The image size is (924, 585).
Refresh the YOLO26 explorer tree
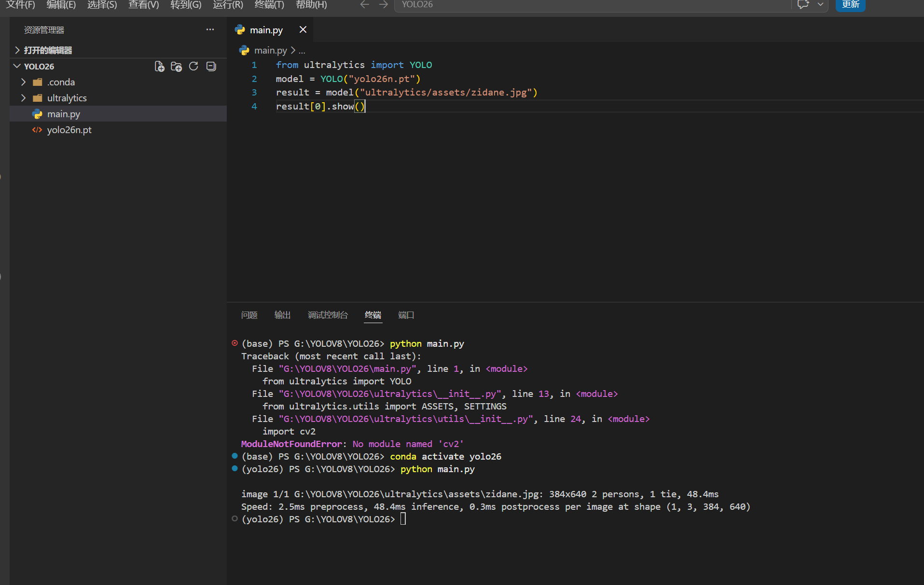coord(193,67)
